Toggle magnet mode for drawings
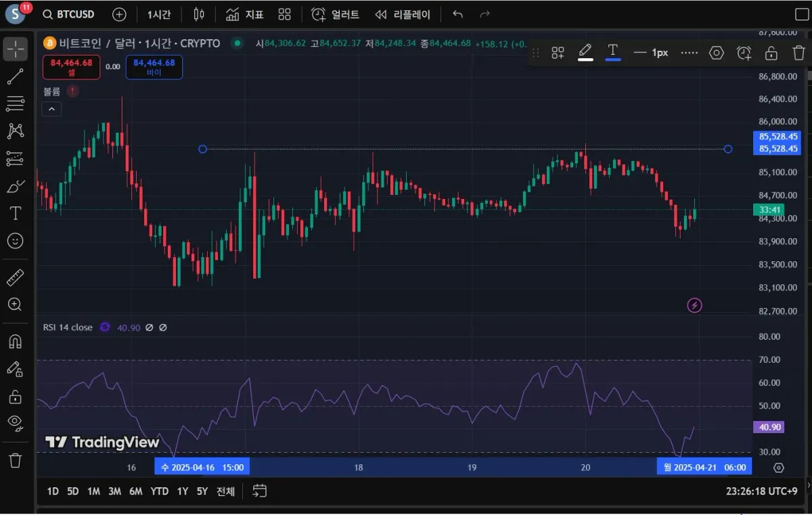The width and height of the screenshot is (812, 515). (x=15, y=341)
